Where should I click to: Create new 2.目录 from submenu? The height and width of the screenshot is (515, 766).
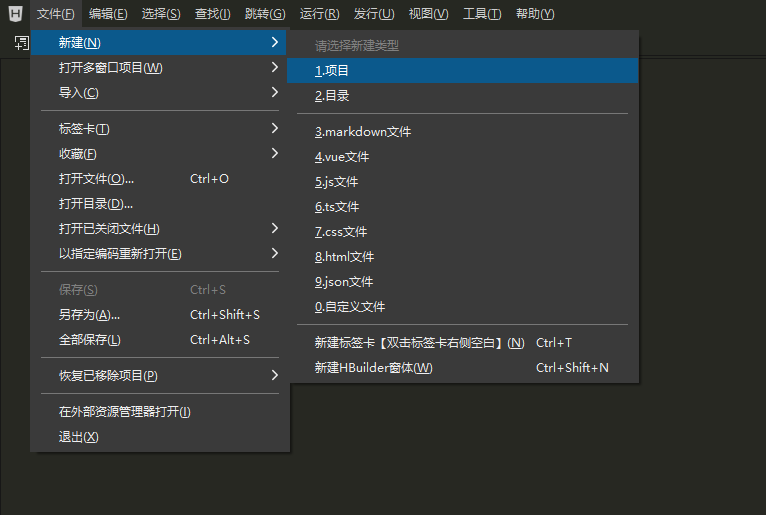[x=463, y=95]
